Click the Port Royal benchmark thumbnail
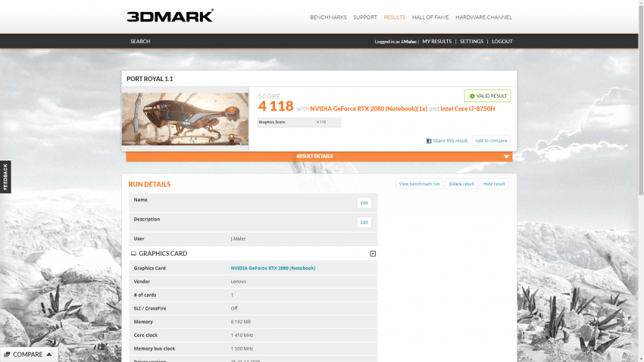Image resolution: width=644 pixels, height=362 pixels. click(185, 119)
